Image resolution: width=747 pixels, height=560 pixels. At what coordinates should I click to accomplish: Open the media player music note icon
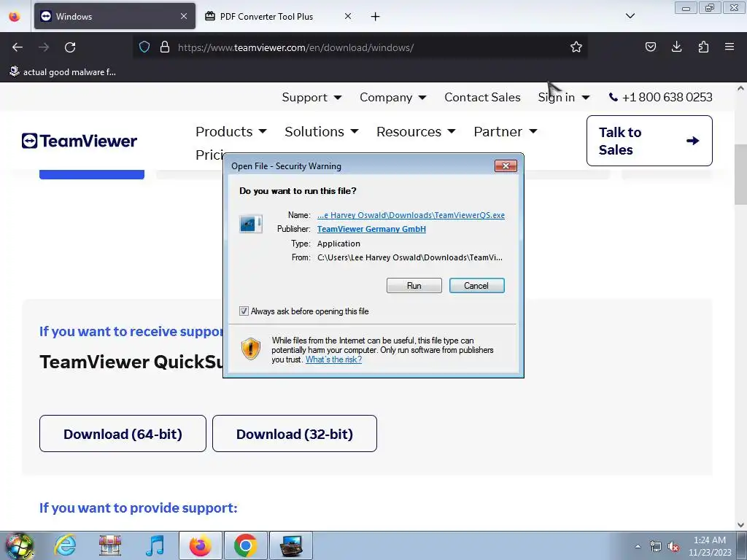click(x=155, y=545)
